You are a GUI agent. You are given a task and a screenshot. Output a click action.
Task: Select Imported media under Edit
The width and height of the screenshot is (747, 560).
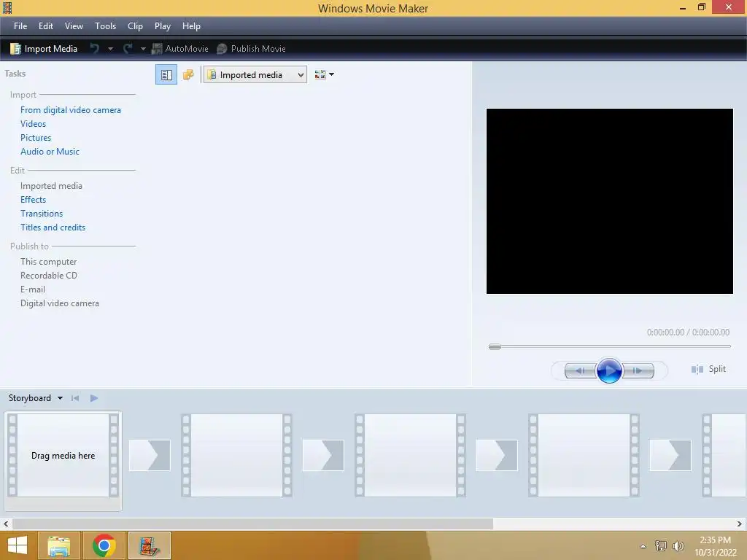pyautogui.click(x=52, y=186)
